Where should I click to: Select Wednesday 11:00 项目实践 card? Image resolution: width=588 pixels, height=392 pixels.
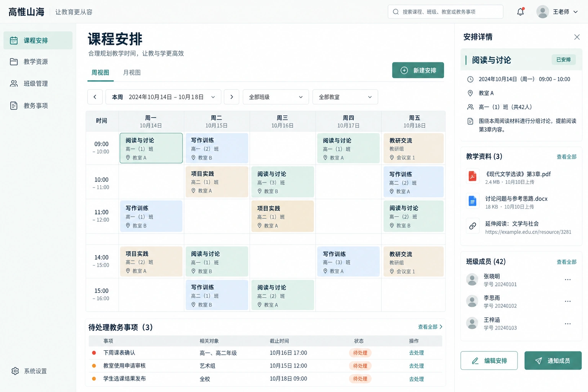coord(283,216)
